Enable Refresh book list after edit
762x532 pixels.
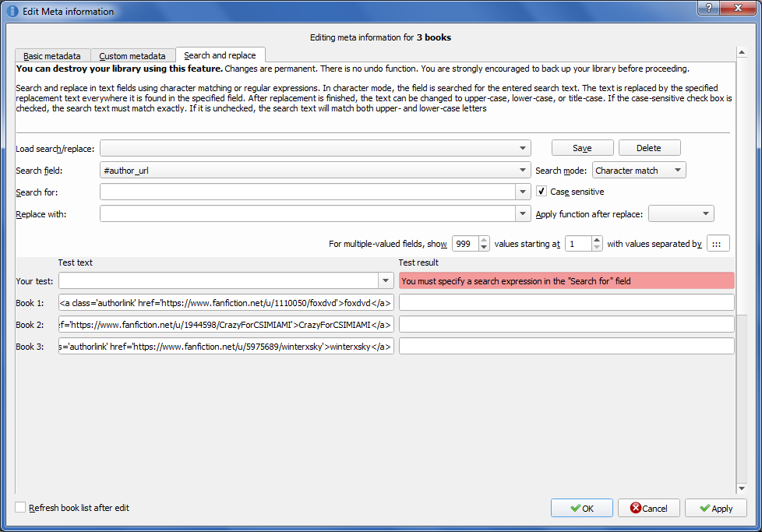tap(20, 508)
